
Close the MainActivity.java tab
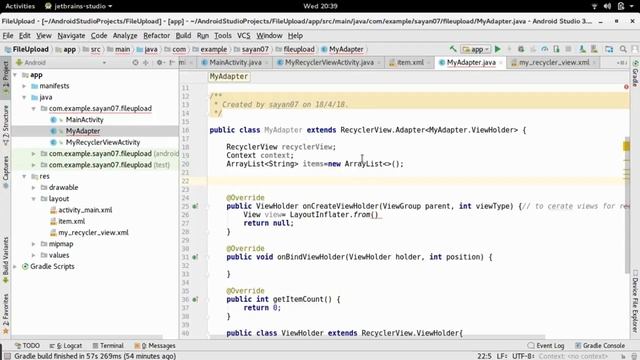tap(267, 63)
